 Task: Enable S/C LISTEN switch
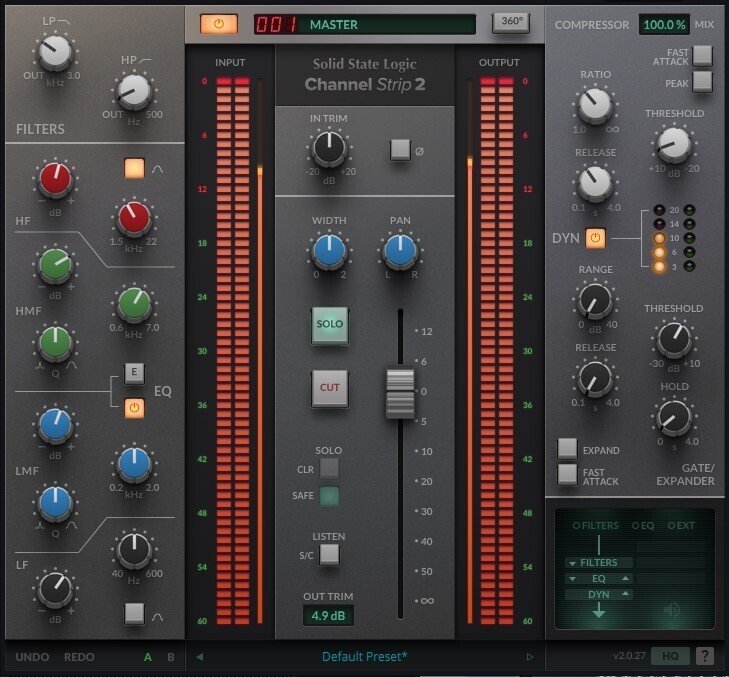coord(329,554)
